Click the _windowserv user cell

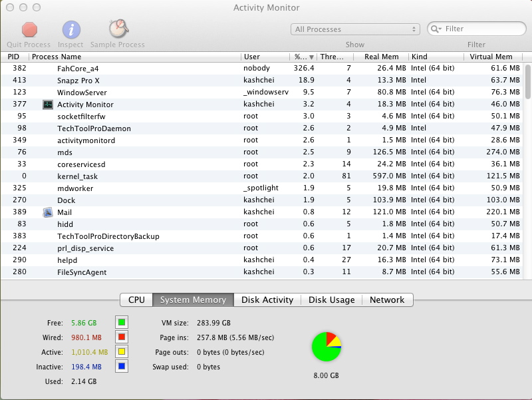click(x=265, y=93)
